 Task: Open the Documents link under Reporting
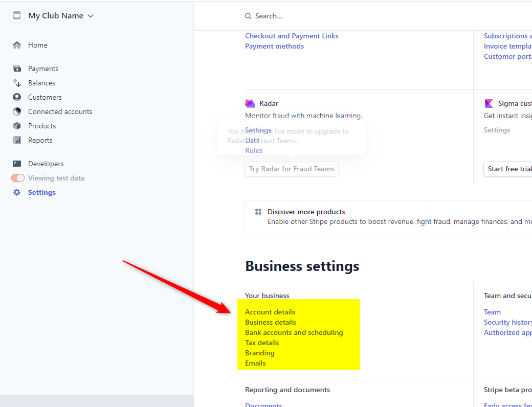[x=263, y=404]
